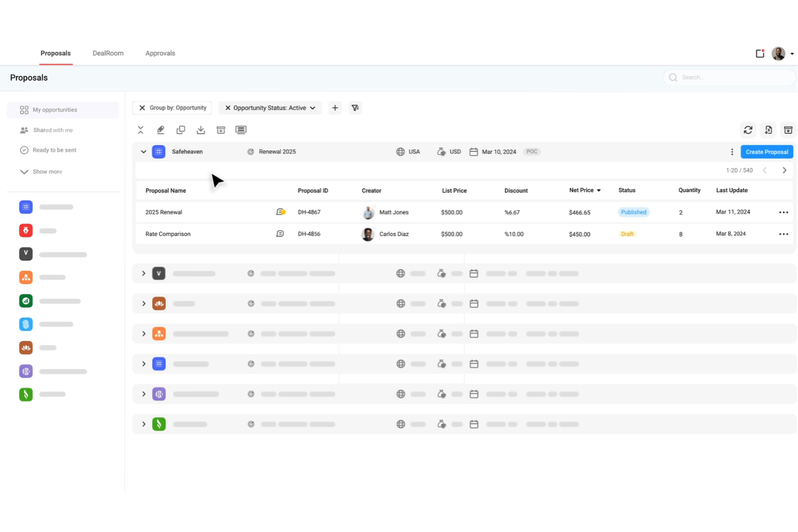Select Ready to be sent in sidebar
The width and height of the screenshot is (798, 532).
(54, 150)
